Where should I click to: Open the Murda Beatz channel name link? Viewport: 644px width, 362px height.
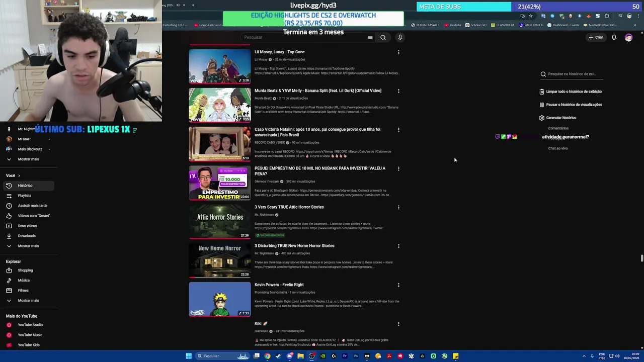click(263, 98)
